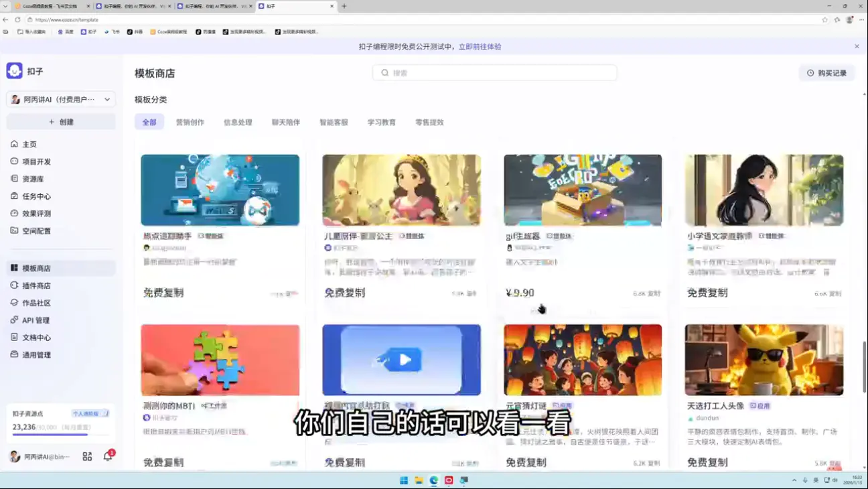The height and width of the screenshot is (489, 868).
Task: Open 购买记录 at top right
Action: pyautogui.click(x=828, y=72)
